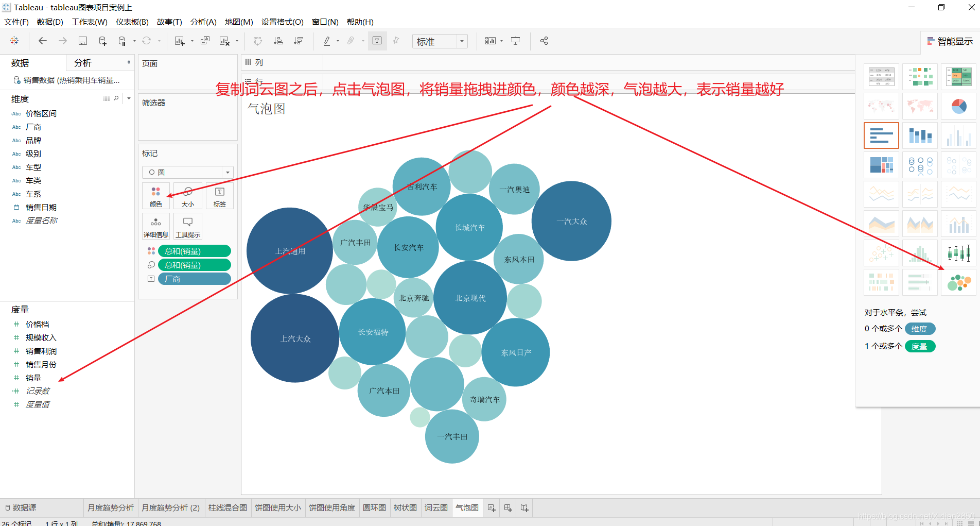Click the 标签 label marks button
This screenshot has width=980, height=526.
(x=220, y=196)
